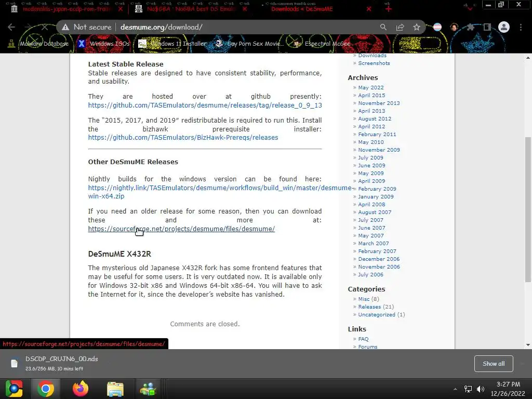Open the network status tray icon
The height and width of the screenshot is (399, 532).
point(468,389)
